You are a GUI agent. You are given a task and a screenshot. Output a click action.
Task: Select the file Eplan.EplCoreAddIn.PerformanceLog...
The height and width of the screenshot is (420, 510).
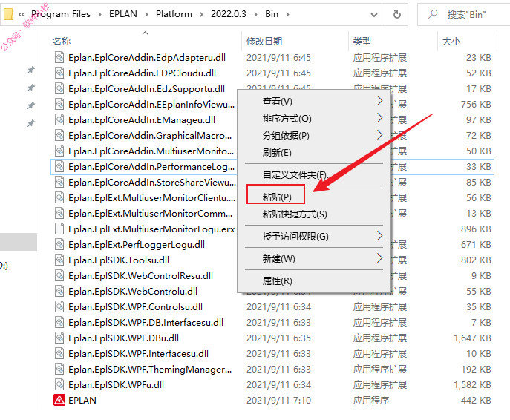pyautogui.click(x=151, y=167)
